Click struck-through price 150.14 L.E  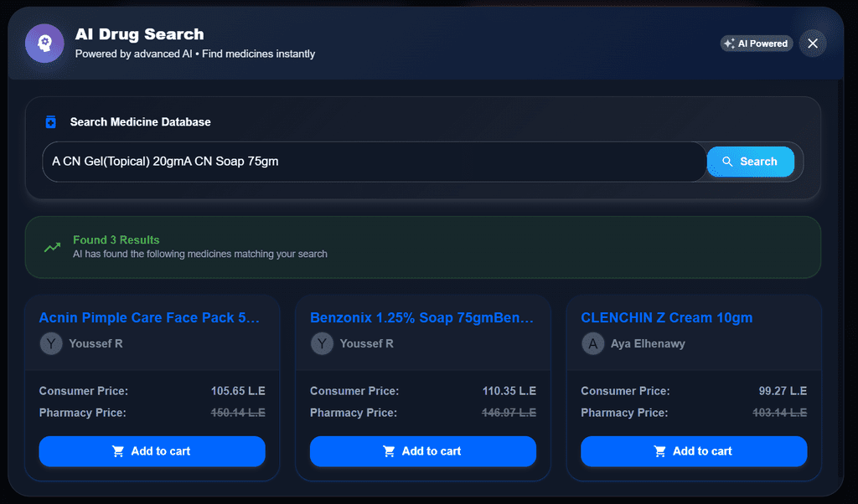coord(238,413)
